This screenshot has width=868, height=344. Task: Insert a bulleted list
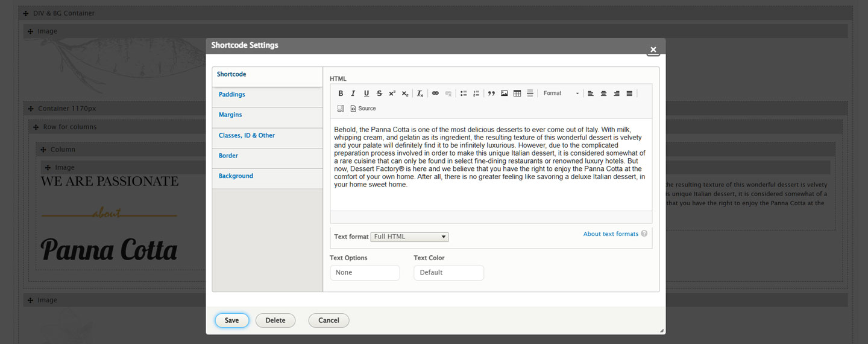[x=464, y=94]
